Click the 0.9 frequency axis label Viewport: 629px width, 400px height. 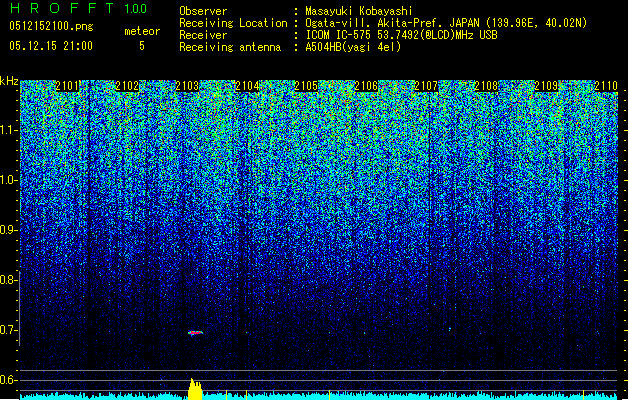(8, 230)
